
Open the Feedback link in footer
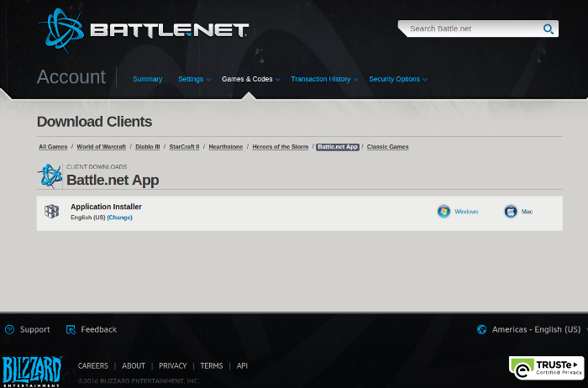[x=98, y=329]
